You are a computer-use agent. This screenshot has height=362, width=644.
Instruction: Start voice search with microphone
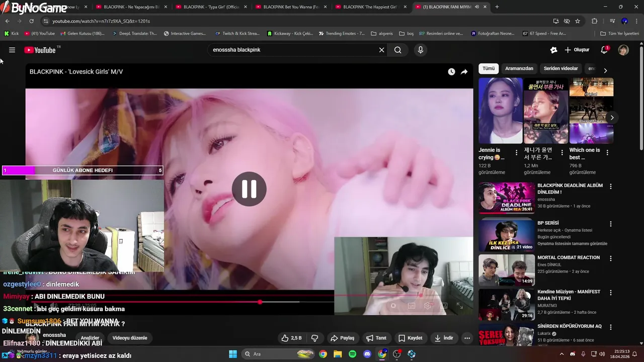(421, 50)
